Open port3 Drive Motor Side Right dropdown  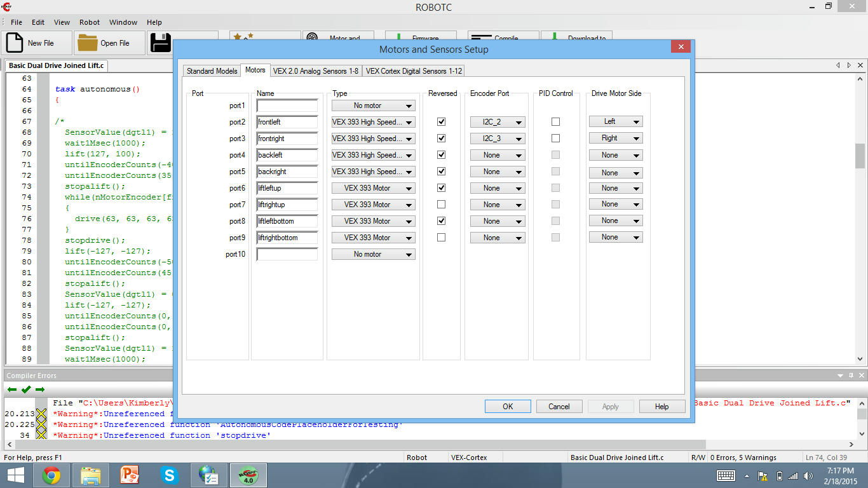pyautogui.click(x=616, y=138)
